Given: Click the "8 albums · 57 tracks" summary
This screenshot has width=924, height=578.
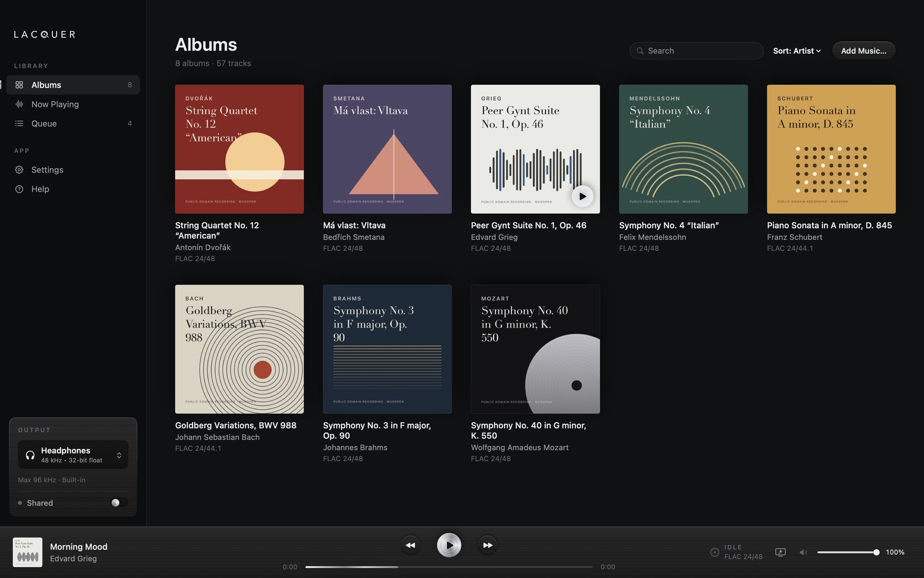Looking at the screenshot, I should [213, 63].
